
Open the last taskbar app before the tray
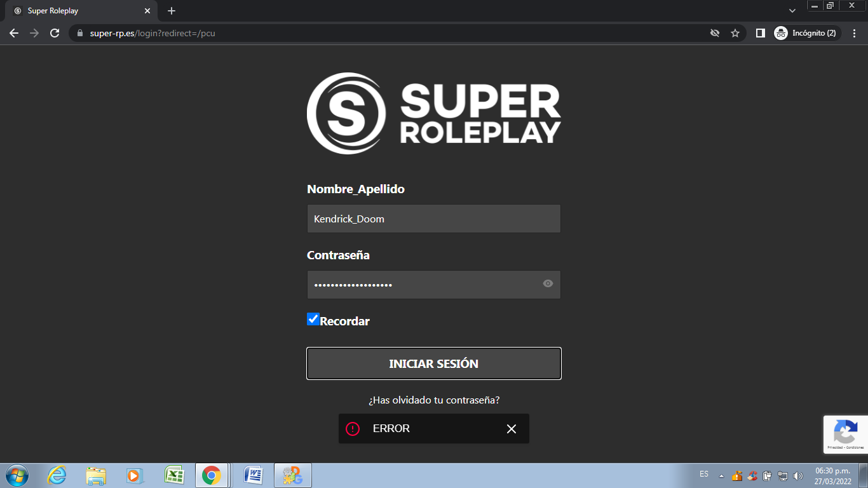(x=293, y=475)
